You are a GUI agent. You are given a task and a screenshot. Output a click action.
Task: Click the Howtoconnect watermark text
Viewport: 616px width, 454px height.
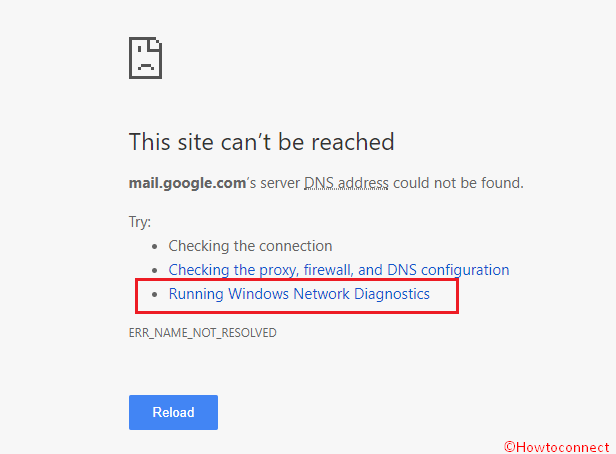(562, 447)
